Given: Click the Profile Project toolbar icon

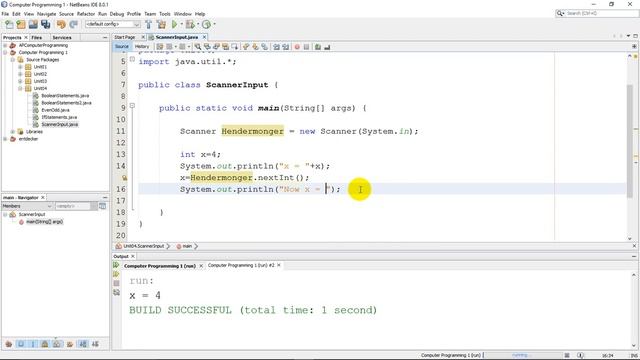Looking at the screenshot, I should [206, 24].
